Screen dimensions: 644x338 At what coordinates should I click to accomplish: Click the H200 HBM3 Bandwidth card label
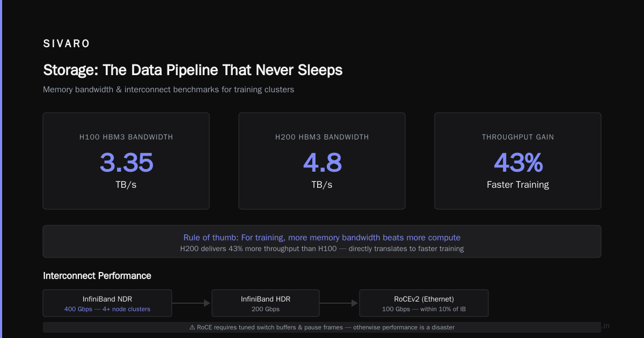click(322, 137)
